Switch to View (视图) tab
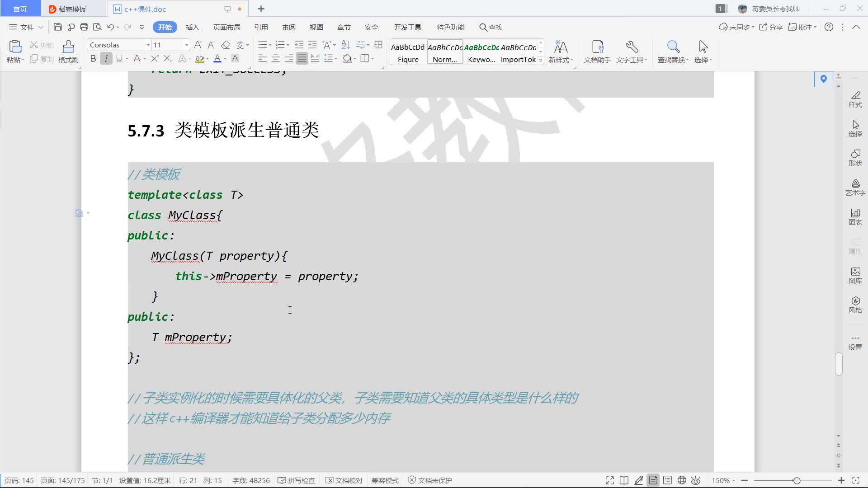The width and height of the screenshot is (868, 488). (x=316, y=27)
